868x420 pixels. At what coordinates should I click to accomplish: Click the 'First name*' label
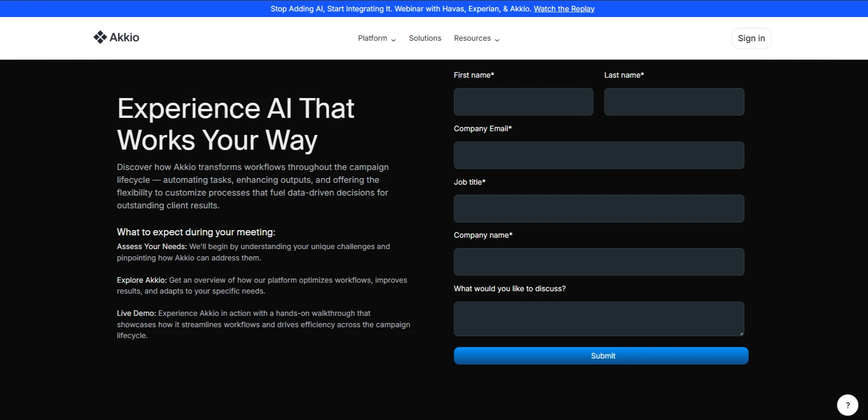(473, 75)
